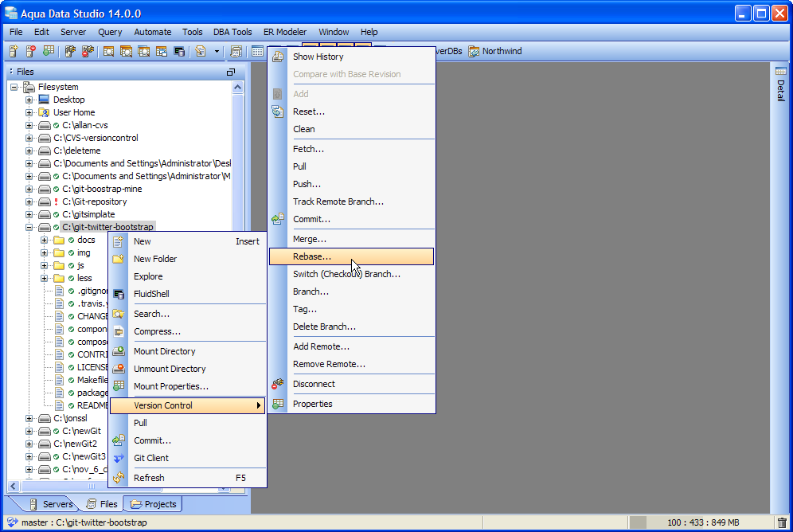Viewport: 793px width, 532px height.
Task: Collapse the C:\git-twitter-bootstrap node
Action: point(29,227)
